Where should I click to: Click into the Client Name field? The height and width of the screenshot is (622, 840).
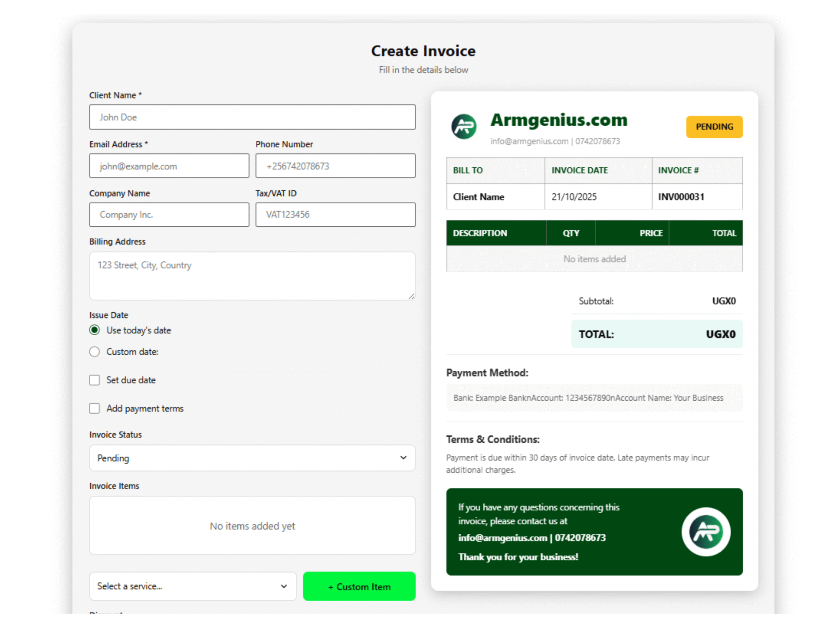tap(252, 117)
